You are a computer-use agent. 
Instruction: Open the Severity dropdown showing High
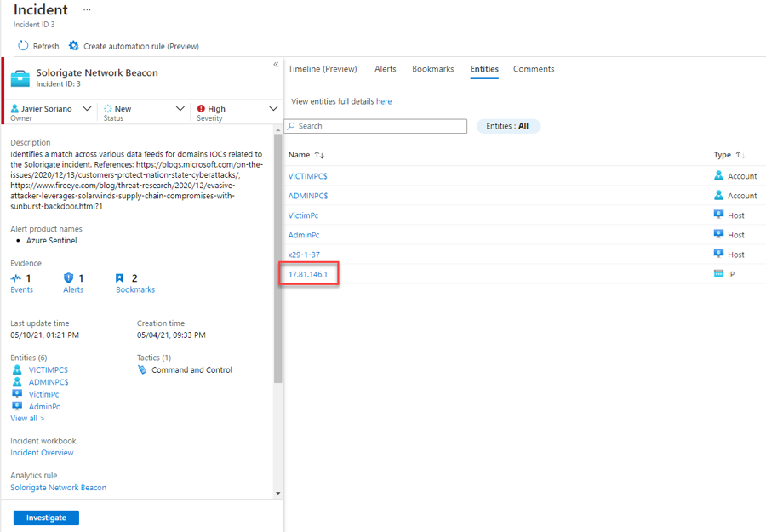pos(273,109)
